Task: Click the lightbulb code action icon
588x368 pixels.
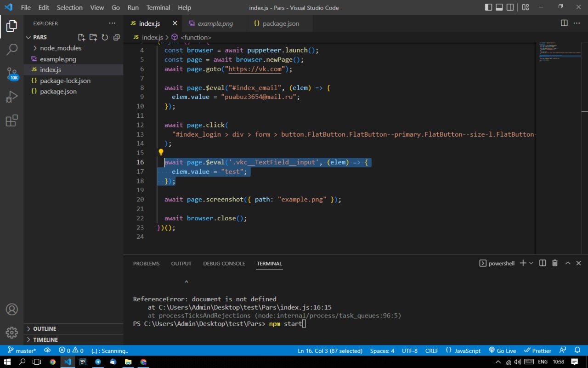Action: tap(161, 152)
